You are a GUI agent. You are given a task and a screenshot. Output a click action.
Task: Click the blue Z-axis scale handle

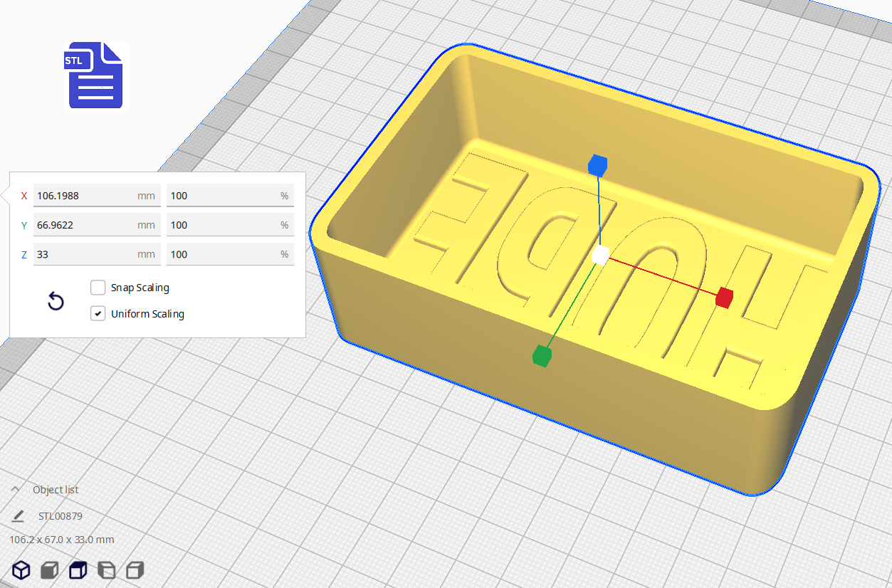(597, 166)
